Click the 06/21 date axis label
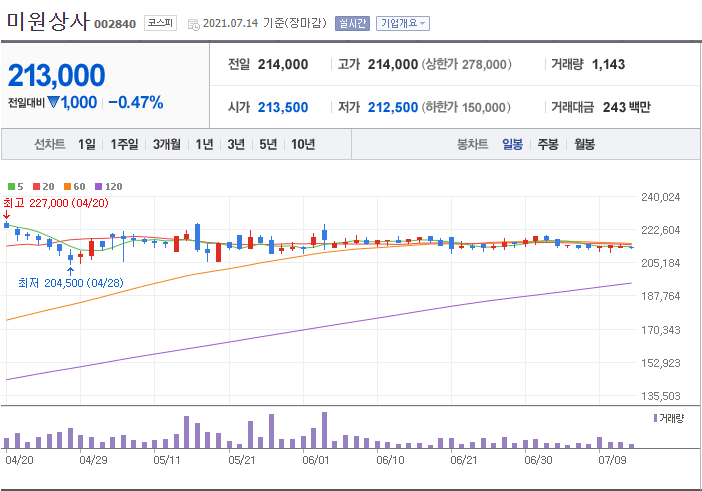Viewport: 702px width, 491px height. [x=464, y=460]
